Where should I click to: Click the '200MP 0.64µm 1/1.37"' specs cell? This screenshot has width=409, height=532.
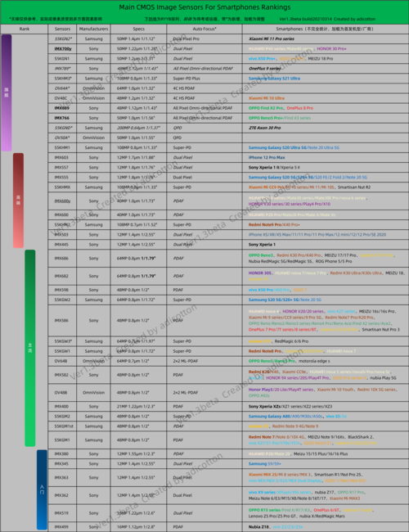click(137, 128)
